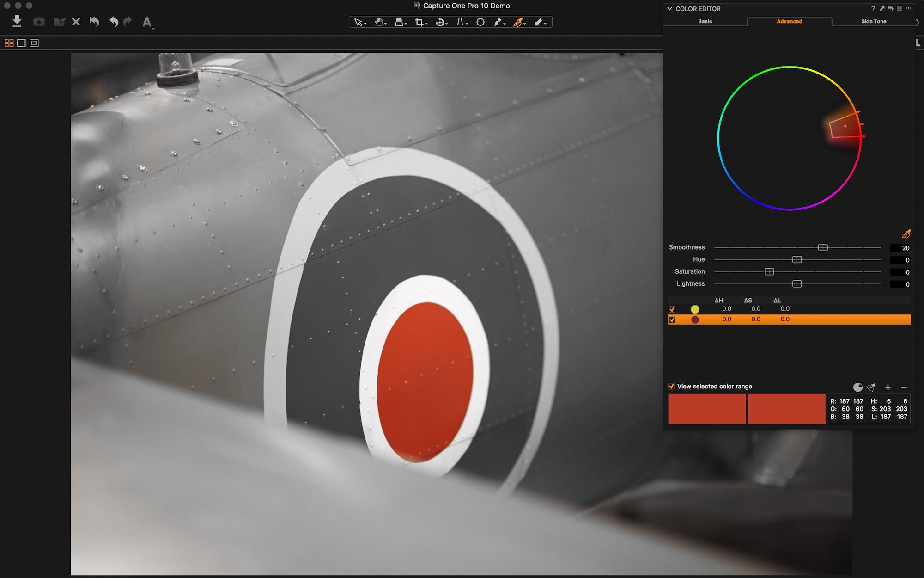Remove the color range with minus
Image resolution: width=924 pixels, height=578 pixels.
[904, 387]
